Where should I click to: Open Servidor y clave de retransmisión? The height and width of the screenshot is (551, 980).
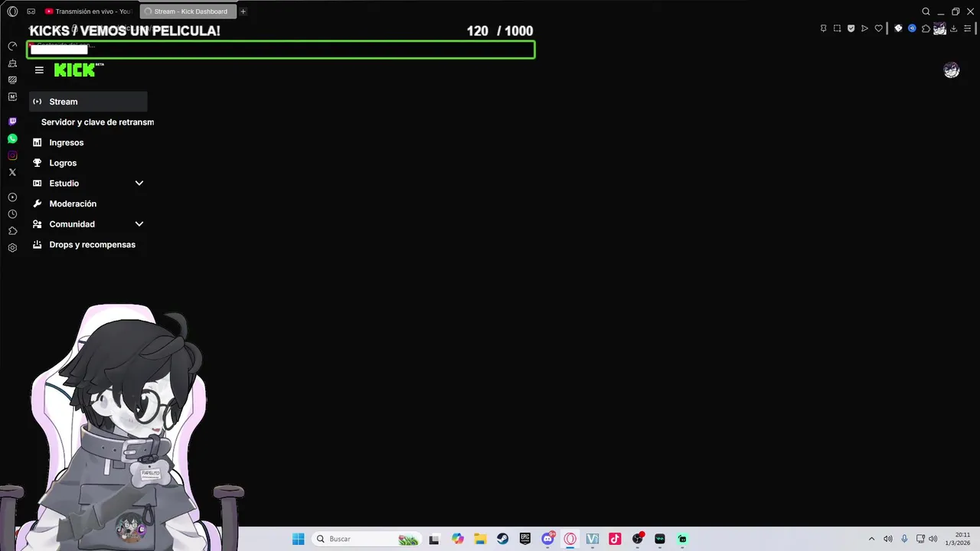pyautogui.click(x=97, y=122)
